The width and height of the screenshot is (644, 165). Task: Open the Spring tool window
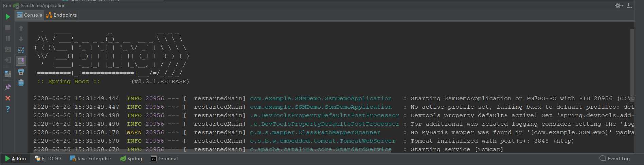pyautogui.click(x=131, y=159)
